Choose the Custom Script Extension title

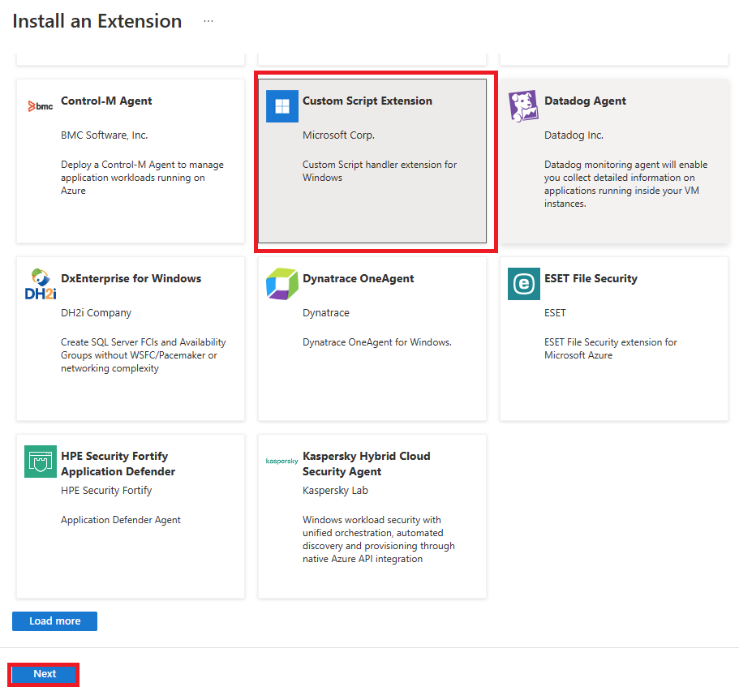[367, 101]
